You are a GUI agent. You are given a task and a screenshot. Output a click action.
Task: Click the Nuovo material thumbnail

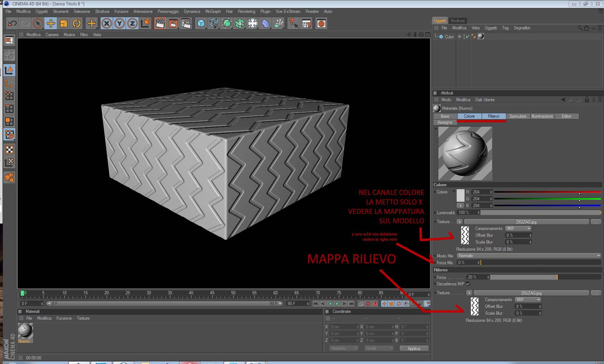pos(25,331)
